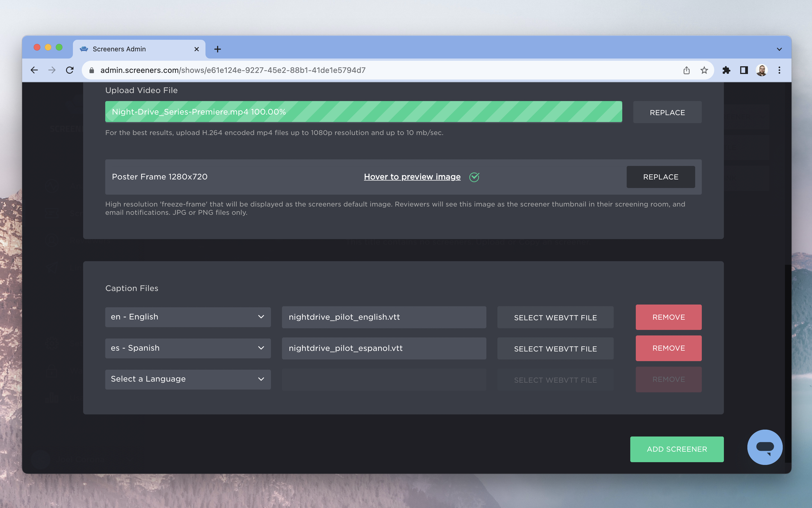Expand the tab search chevron
812x508 pixels.
pyautogui.click(x=779, y=49)
